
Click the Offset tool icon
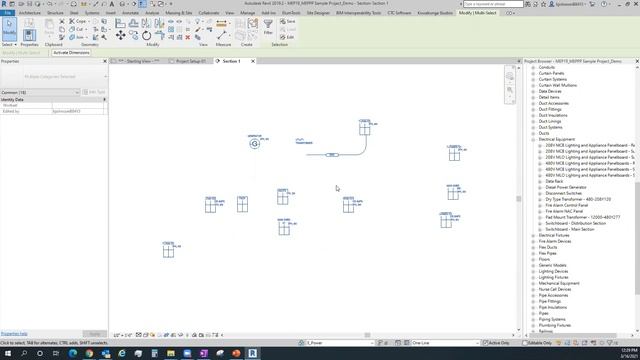point(133,23)
